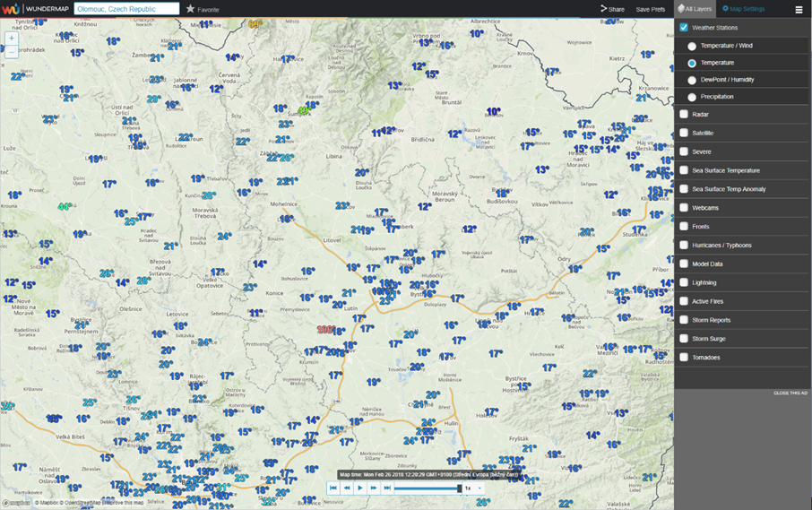Zoom in with the map plus button
Screen dimensions: 812x510
[x=12, y=39]
